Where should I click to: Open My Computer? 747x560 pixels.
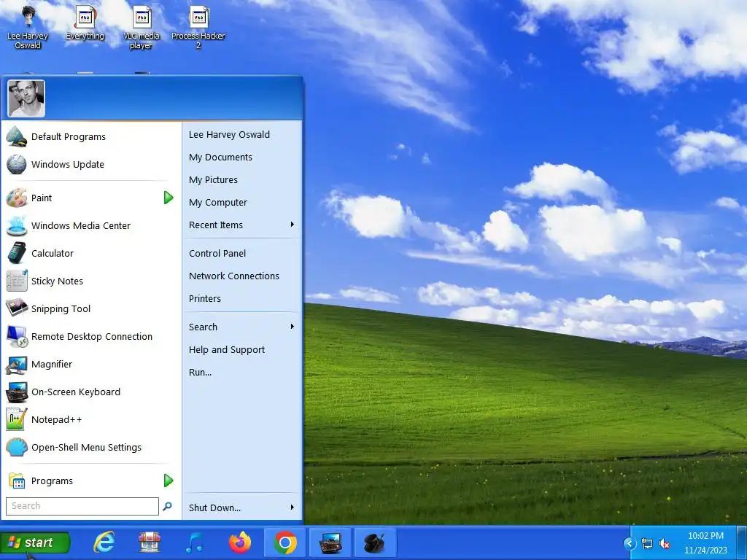click(242, 203)
